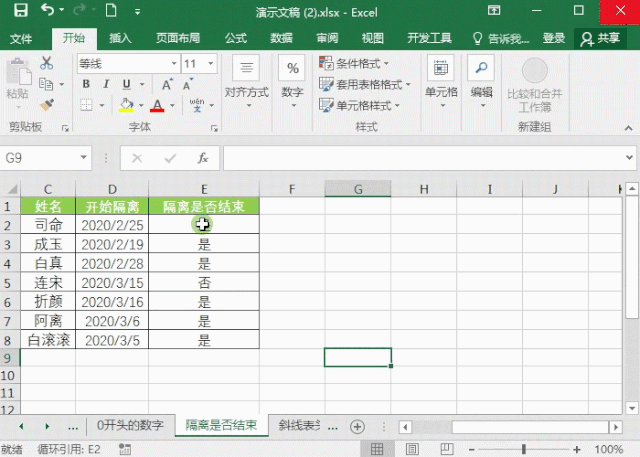Open font dialog launcher
This screenshot has height=457, width=640.
point(214,128)
